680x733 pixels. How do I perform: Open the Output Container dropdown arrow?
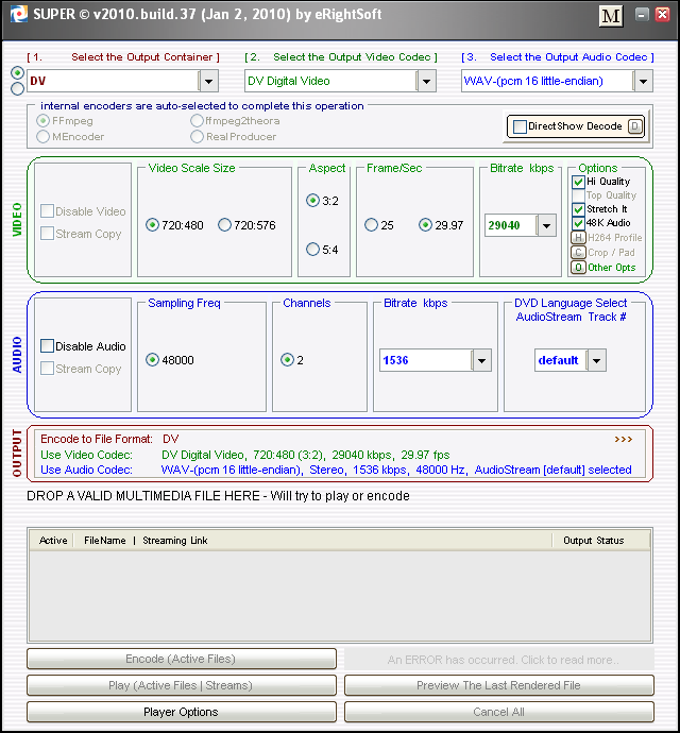click(209, 81)
